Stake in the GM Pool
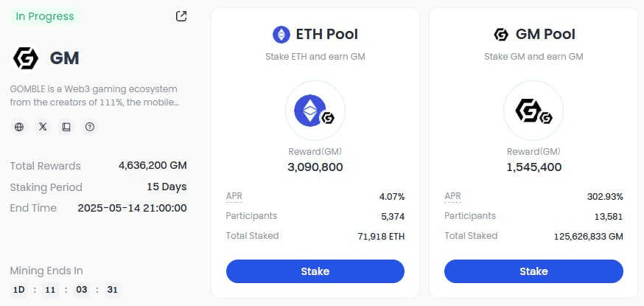The width and height of the screenshot is (644, 306). 533,271
